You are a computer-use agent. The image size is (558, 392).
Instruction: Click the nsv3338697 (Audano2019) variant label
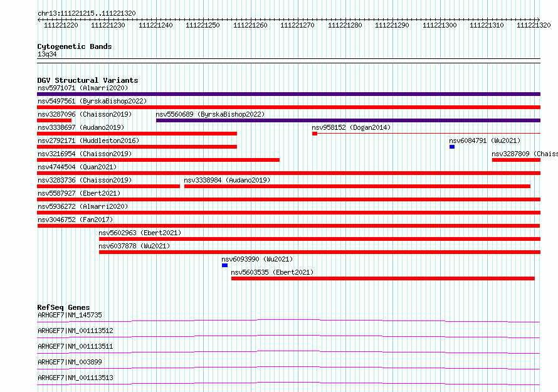(81, 127)
